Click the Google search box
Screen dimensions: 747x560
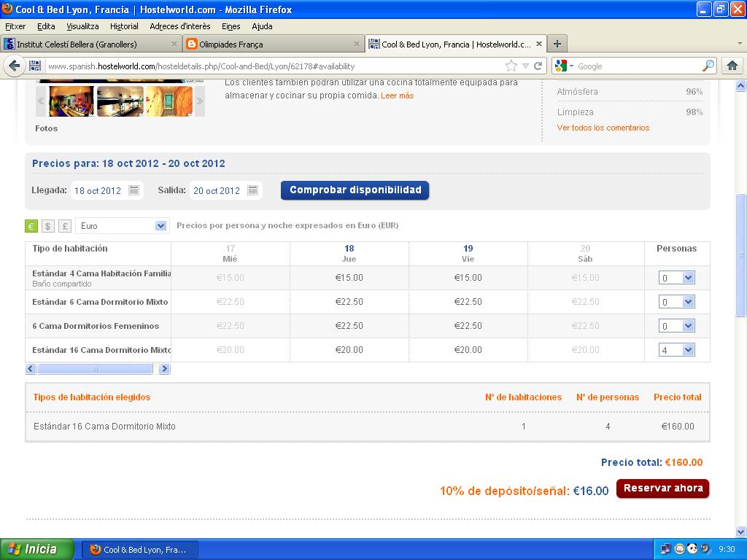click(x=638, y=66)
